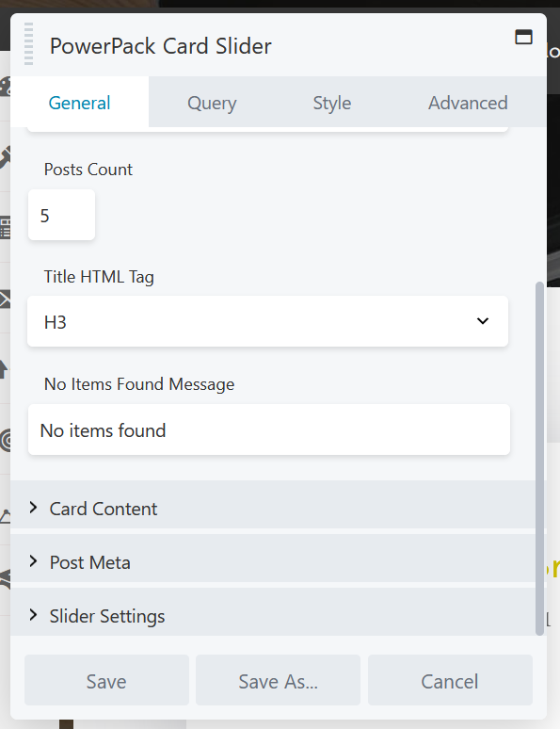Image resolution: width=560 pixels, height=729 pixels.
Task: Grab the PowerPack Card Slider drag handle
Action: point(28,43)
